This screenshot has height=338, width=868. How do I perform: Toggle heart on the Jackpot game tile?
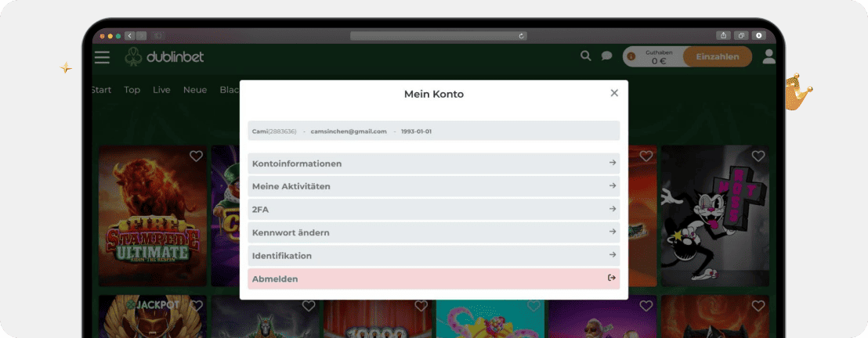point(196,305)
